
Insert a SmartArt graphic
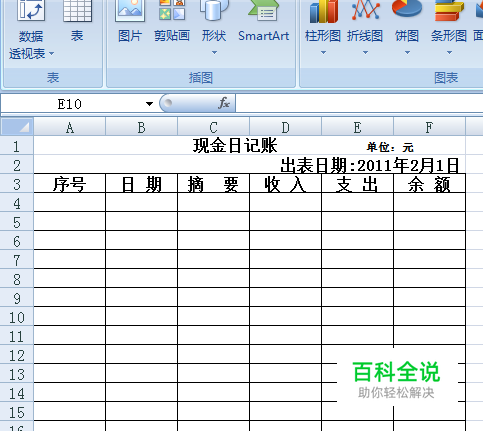264,22
